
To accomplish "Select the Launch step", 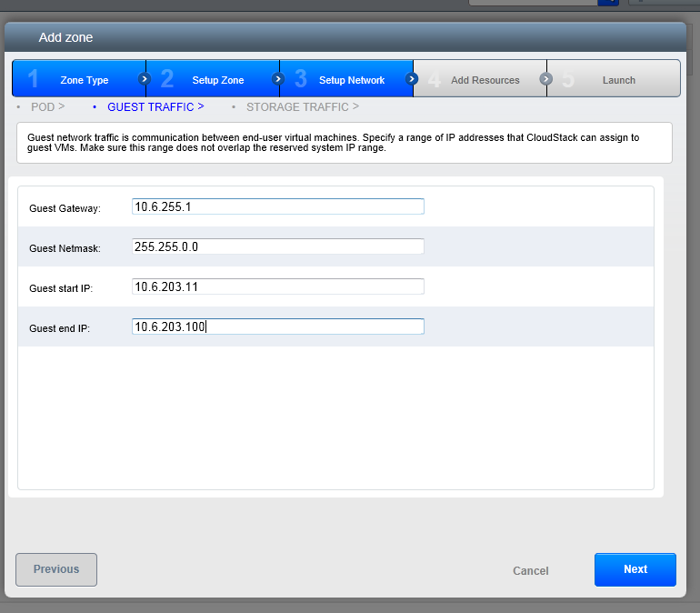I will (x=614, y=78).
